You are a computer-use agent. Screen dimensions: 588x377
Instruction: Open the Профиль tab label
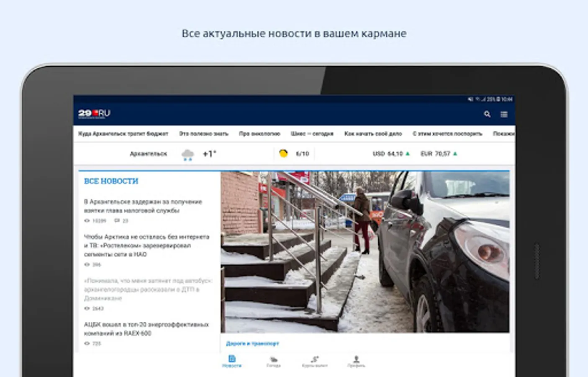[x=356, y=366]
